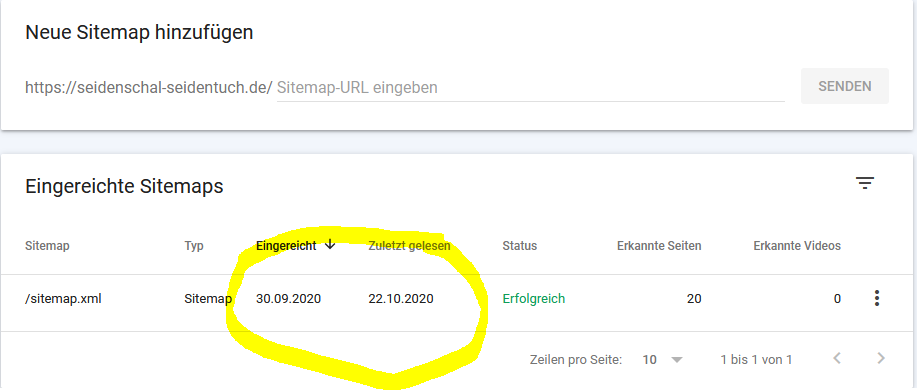Sort by the Eingereicht column header
This screenshot has width=917, height=390.
pos(286,246)
